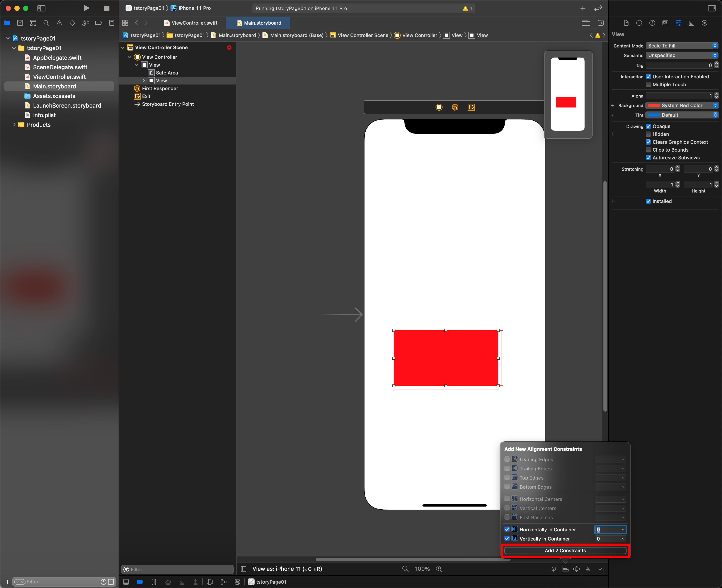
Task: Click the Library plus button
Action: point(583,8)
